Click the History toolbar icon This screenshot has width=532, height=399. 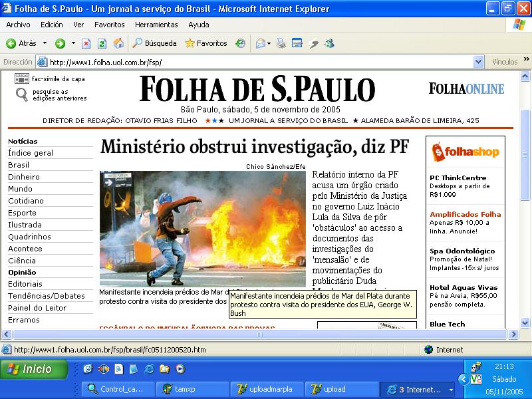click(x=240, y=43)
